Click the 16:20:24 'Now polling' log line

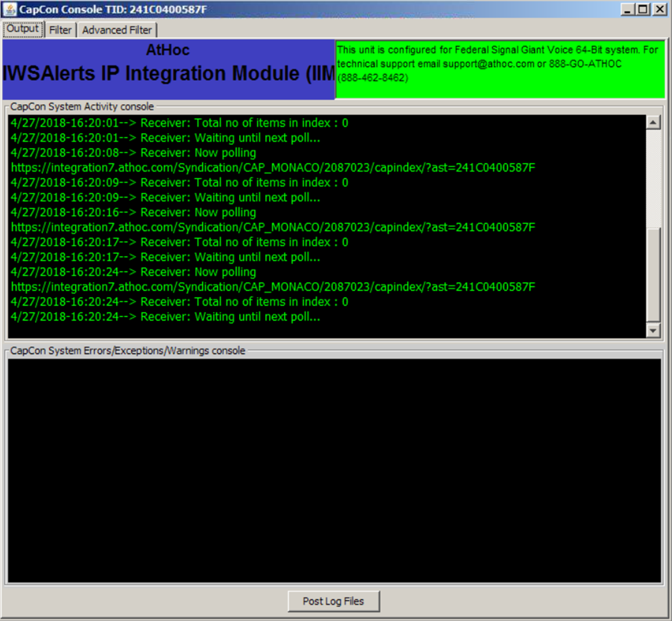pyautogui.click(x=133, y=272)
